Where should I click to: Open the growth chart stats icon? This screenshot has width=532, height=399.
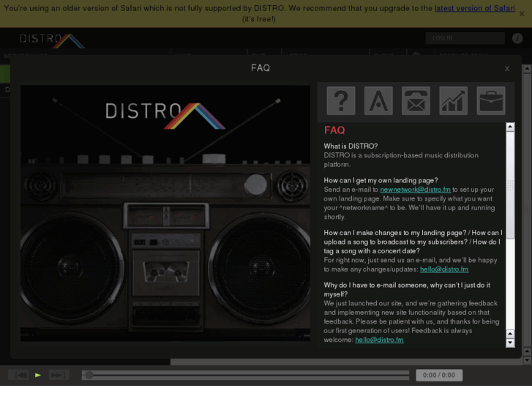[453, 100]
